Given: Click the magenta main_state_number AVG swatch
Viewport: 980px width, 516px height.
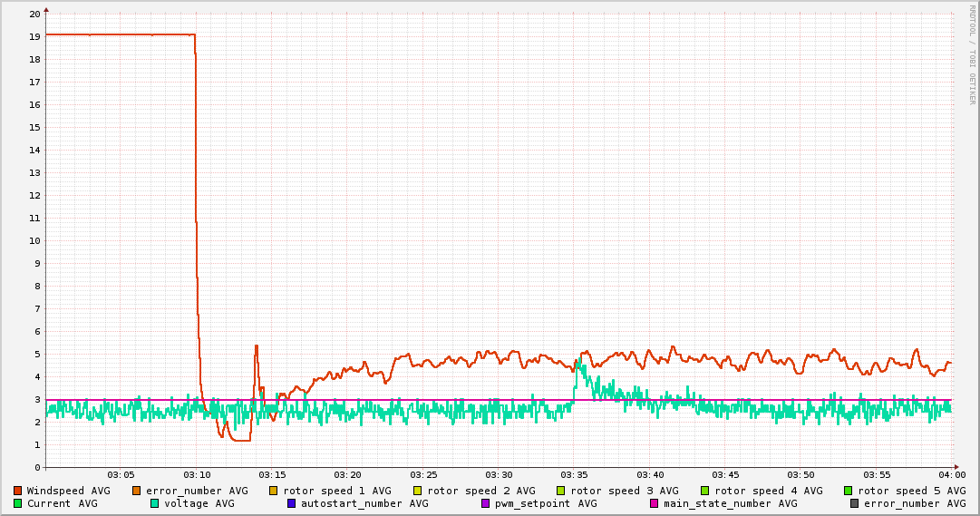Looking at the screenshot, I should click(x=655, y=503).
